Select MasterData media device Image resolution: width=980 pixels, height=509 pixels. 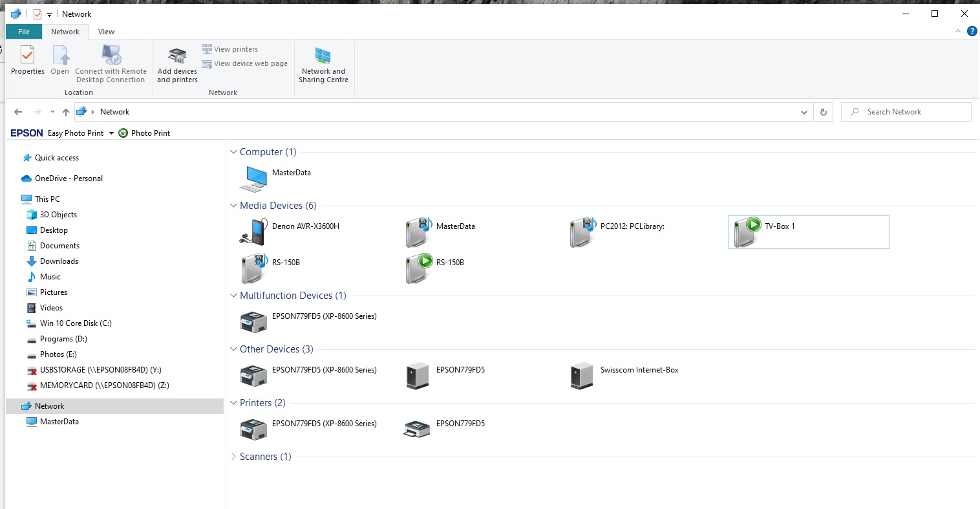(x=441, y=232)
